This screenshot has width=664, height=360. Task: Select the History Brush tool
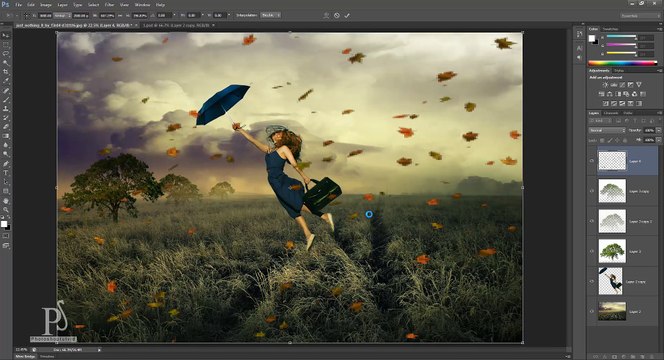(6, 118)
